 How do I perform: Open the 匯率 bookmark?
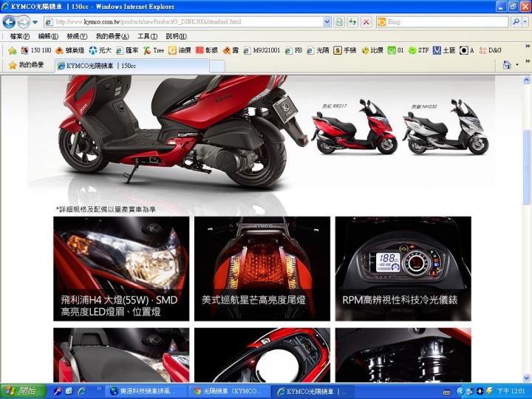pyautogui.click(x=127, y=50)
